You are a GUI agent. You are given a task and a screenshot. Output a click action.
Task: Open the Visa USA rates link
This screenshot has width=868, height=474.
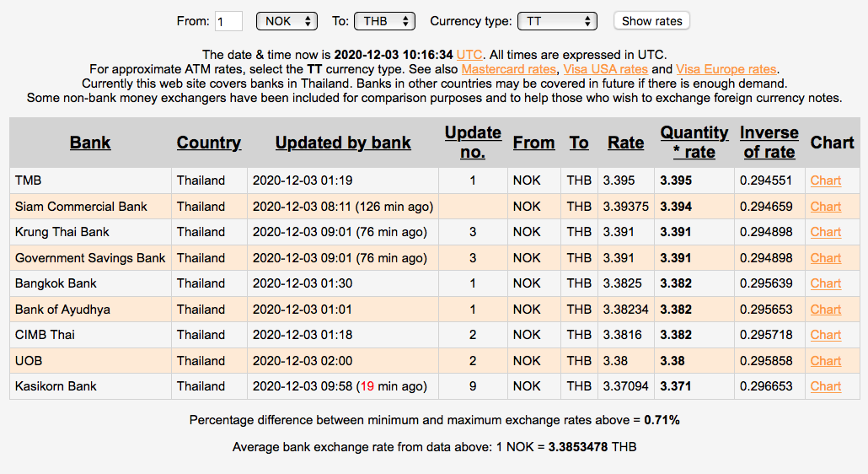(606, 69)
